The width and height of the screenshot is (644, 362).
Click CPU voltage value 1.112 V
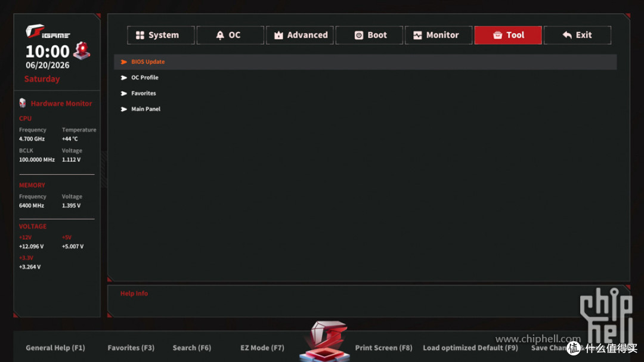pyautogui.click(x=71, y=159)
